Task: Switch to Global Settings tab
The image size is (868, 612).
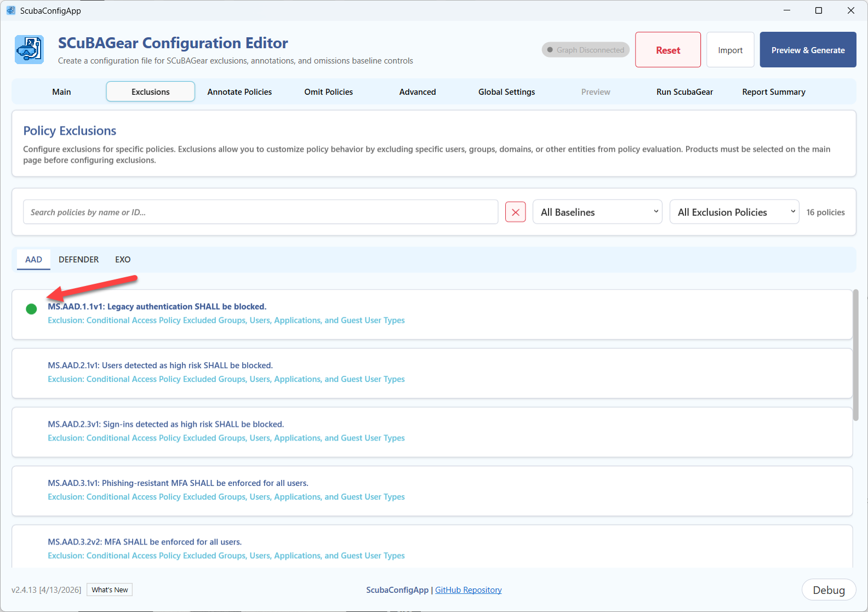Action: click(507, 91)
